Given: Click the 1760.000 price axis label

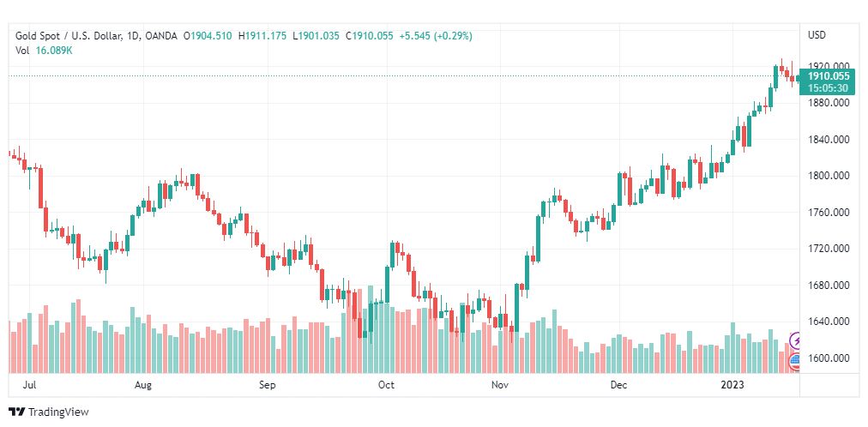Looking at the screenshot, I should click(x=829, y=212).
